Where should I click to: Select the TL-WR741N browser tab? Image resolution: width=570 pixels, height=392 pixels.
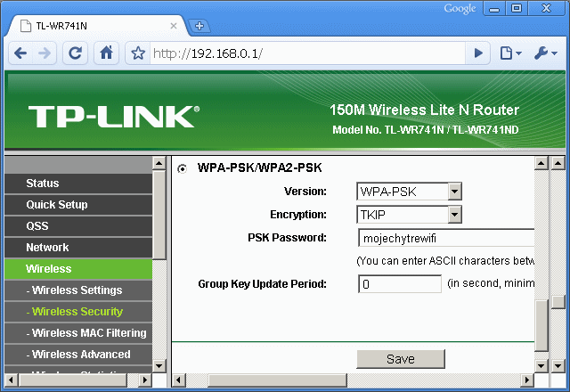96,26
